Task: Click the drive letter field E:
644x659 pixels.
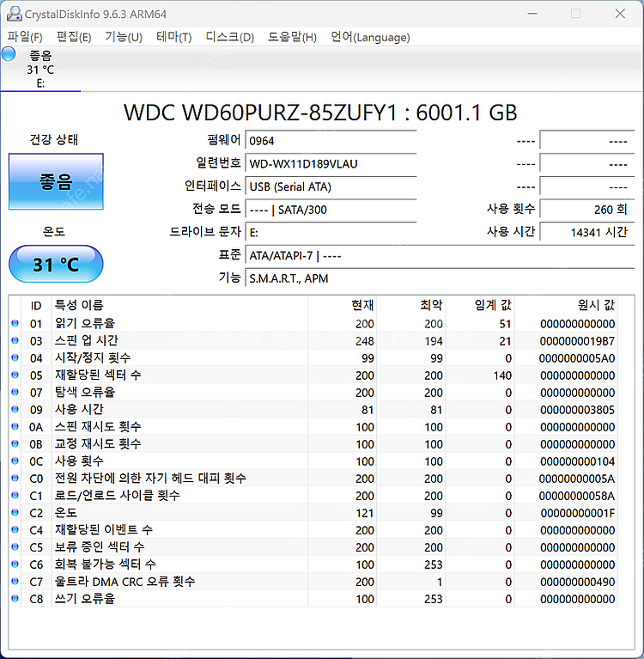Action: [331, 233]
